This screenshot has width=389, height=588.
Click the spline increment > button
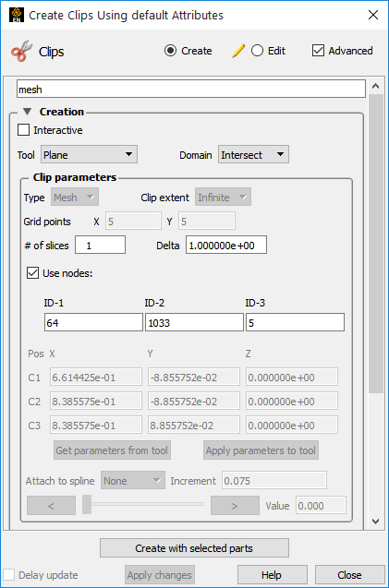pyautogui.click(x=235, y=506)
